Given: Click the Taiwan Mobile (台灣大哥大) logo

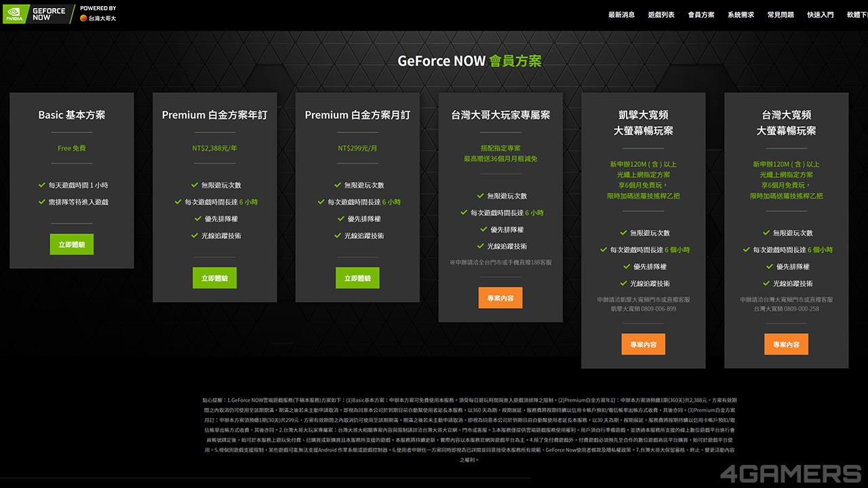Looking at the screenshot, I should (x=98, y=18).
